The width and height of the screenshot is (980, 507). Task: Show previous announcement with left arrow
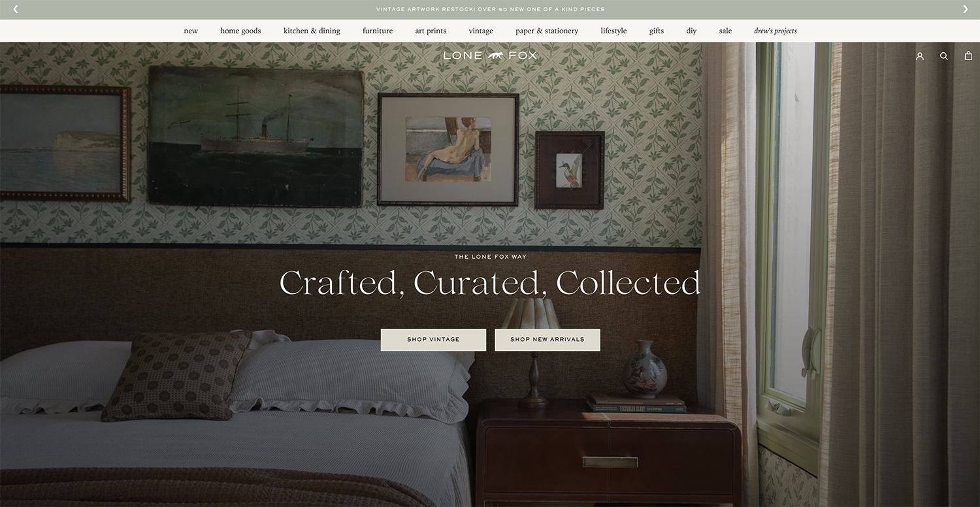point(16,9)
